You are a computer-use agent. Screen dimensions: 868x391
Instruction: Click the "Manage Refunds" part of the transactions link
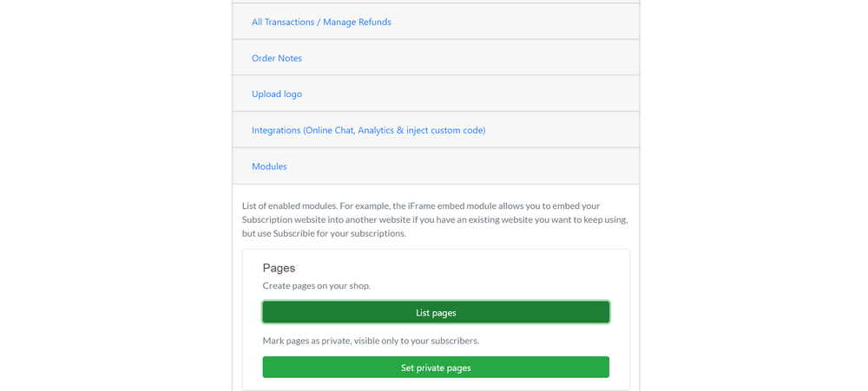(x=357, y=23)
